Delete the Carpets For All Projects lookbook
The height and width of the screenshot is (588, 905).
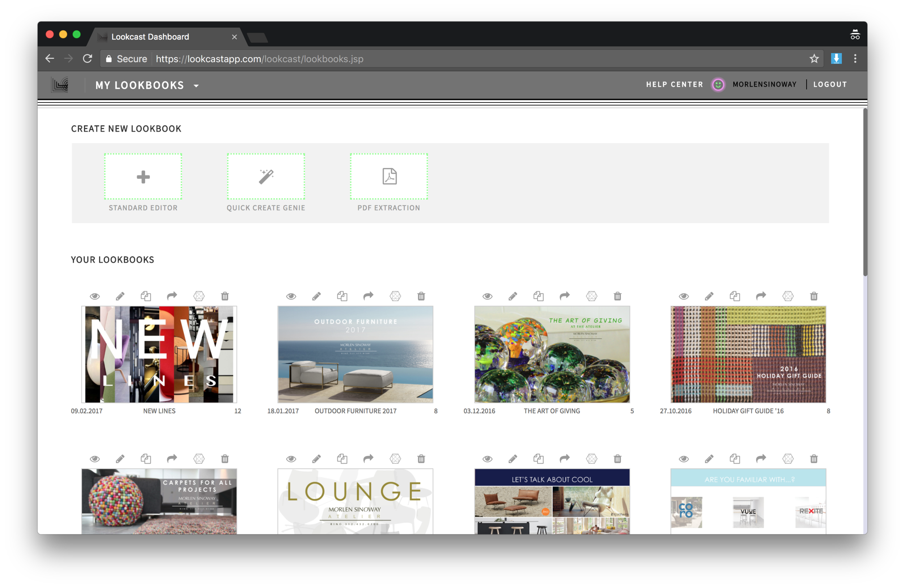click(225, 459)
